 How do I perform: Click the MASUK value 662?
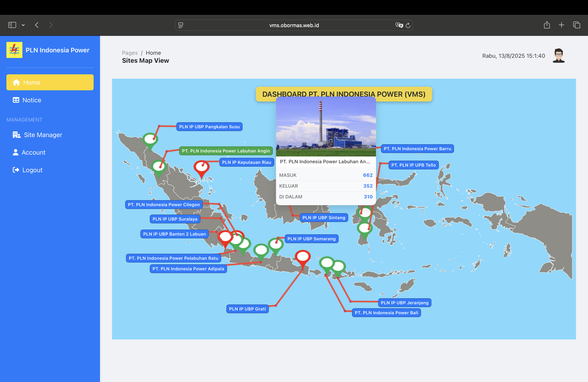click(x=368, y=175)
